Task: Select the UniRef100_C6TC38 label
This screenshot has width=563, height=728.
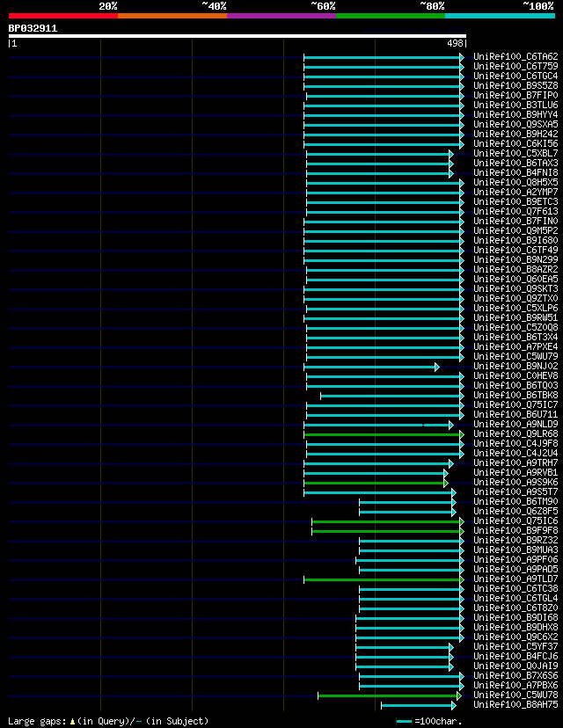Action: click(x=515, y=589)
